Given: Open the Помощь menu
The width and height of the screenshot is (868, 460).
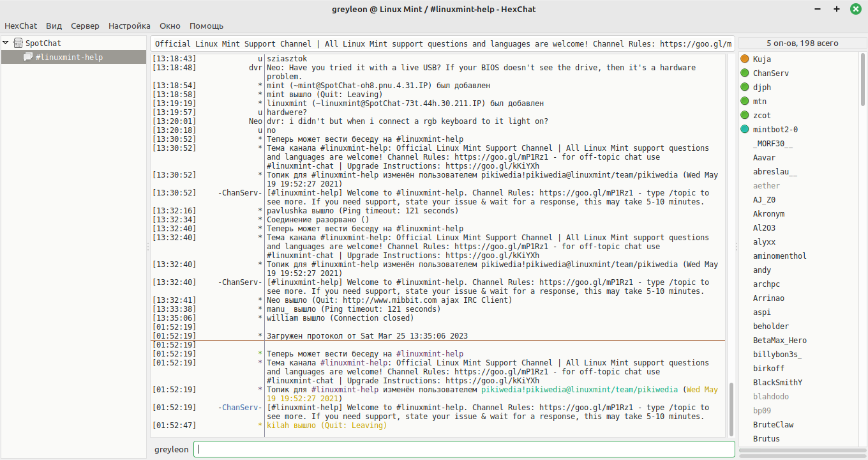Looking at the screenshot, I should pyautogui.click(x=207, y=26).
